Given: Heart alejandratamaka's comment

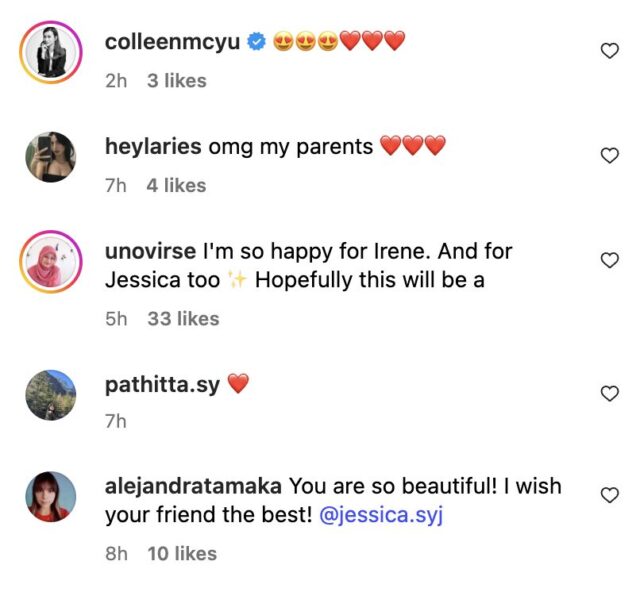Looking at the screenshot, I should [609, 495].
